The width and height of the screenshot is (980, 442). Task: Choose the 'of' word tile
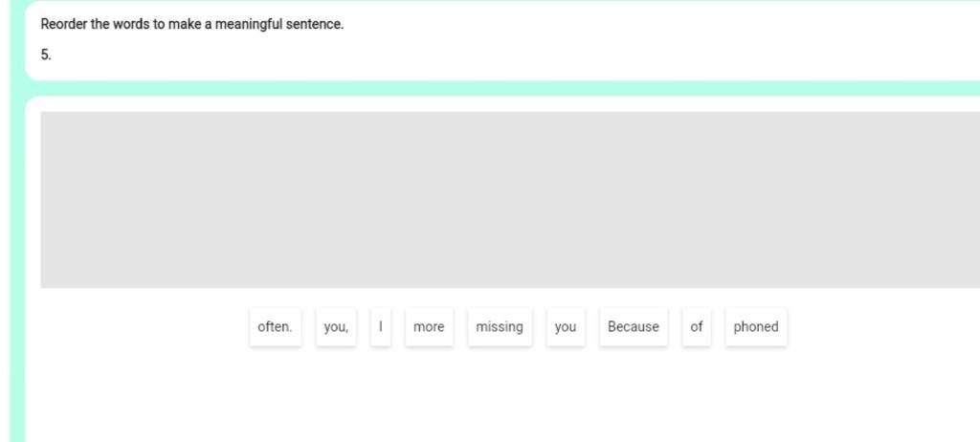point(697,327)
